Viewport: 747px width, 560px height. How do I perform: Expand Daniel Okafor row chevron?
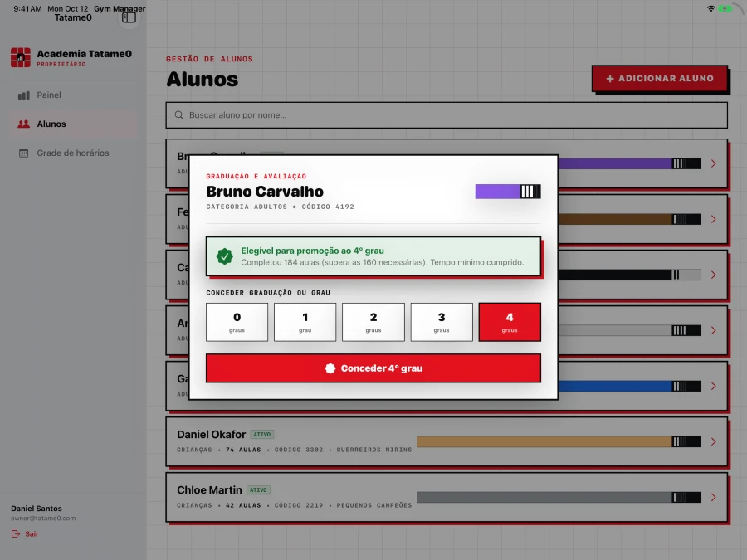click(x=714, y=442)
